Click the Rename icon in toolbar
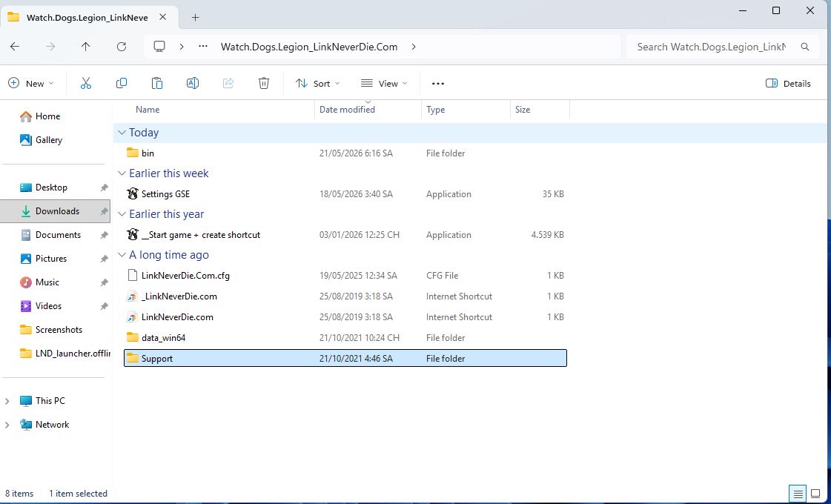 pos(193,83)
